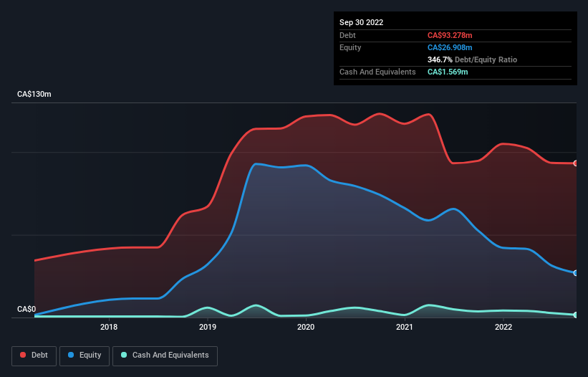The image size is (588, 377).
Task: Click Cash And Equivalents label in tooltip
Action: click(377, 72)
